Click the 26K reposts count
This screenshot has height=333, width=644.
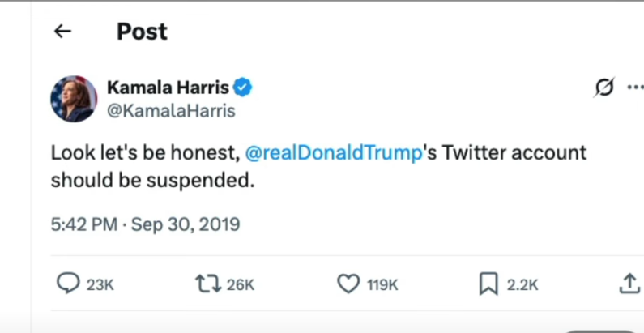tap(241, 284)
